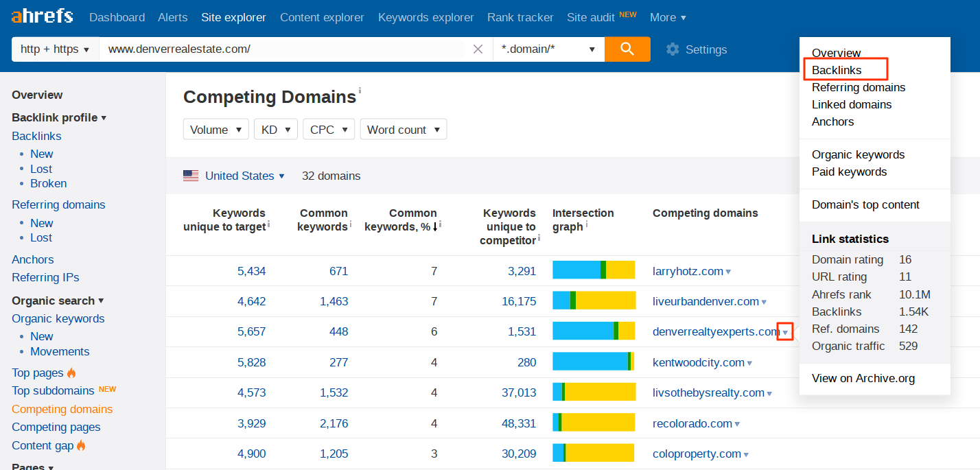
Task: Open Alerts in the top navigation
Action: pos(172,17)
